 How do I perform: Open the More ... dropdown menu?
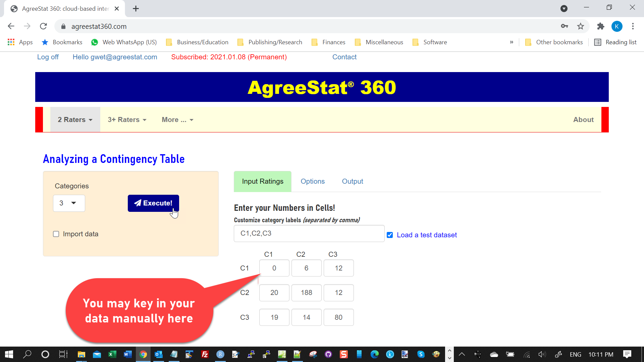click(x=177, y=120)
